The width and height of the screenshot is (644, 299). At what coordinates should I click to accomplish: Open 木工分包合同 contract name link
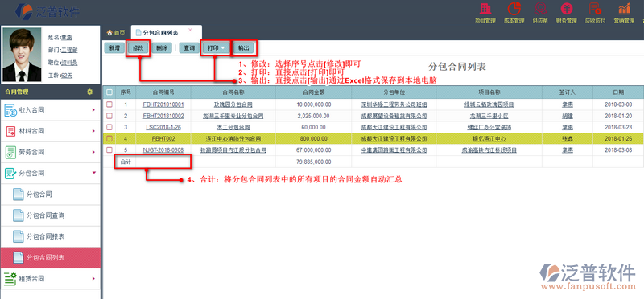pos(233,128)
